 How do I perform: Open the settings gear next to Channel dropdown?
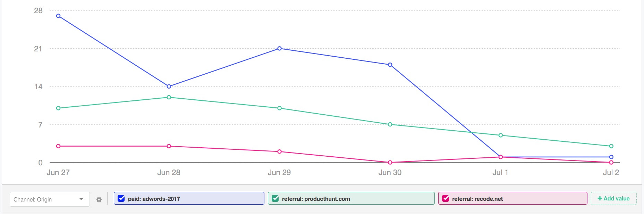tap(99, 199)
